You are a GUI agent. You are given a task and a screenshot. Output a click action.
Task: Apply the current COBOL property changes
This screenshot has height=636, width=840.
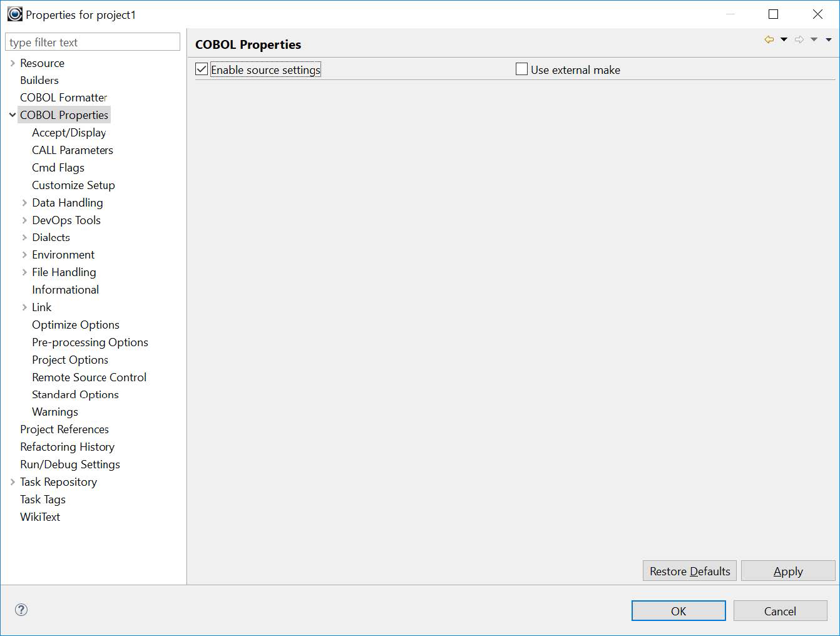pyautogui.click(x=788, y=570)
